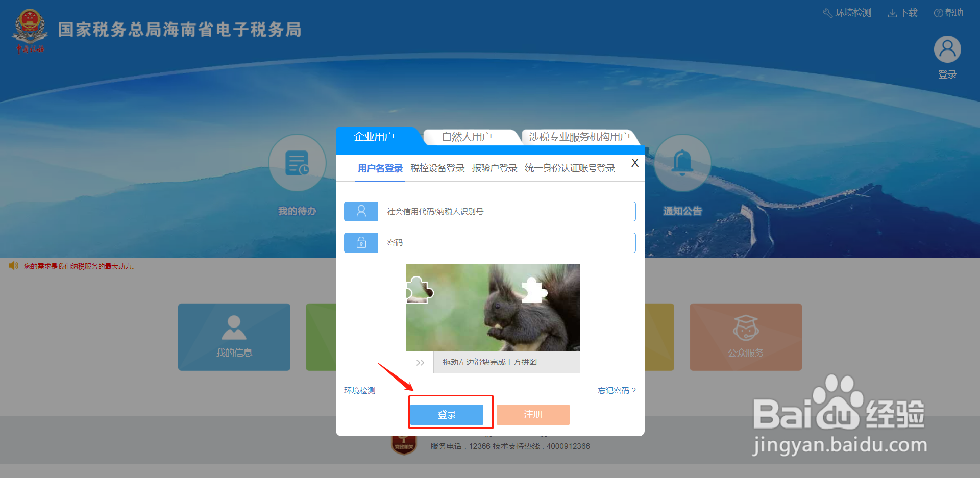The height and width of the screenshot is (478, 980).
Task: Click the scrolling notice text 您的需求是我们纳税服务的最大动力
Action: point(80,266)
